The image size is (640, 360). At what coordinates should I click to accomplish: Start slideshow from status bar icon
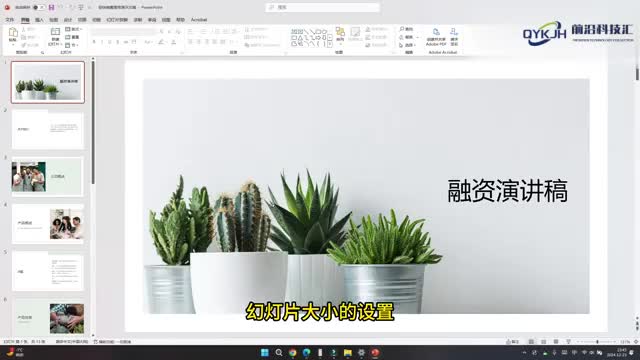tap(568, 342)
